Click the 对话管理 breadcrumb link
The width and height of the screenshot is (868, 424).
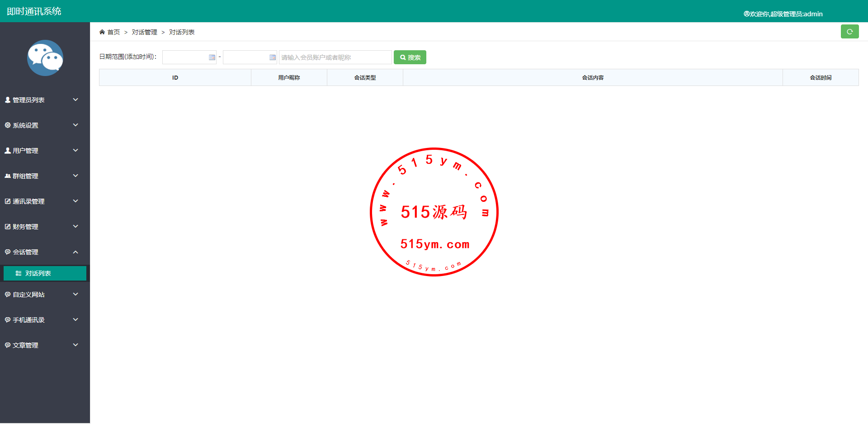(x=144, y=32)
